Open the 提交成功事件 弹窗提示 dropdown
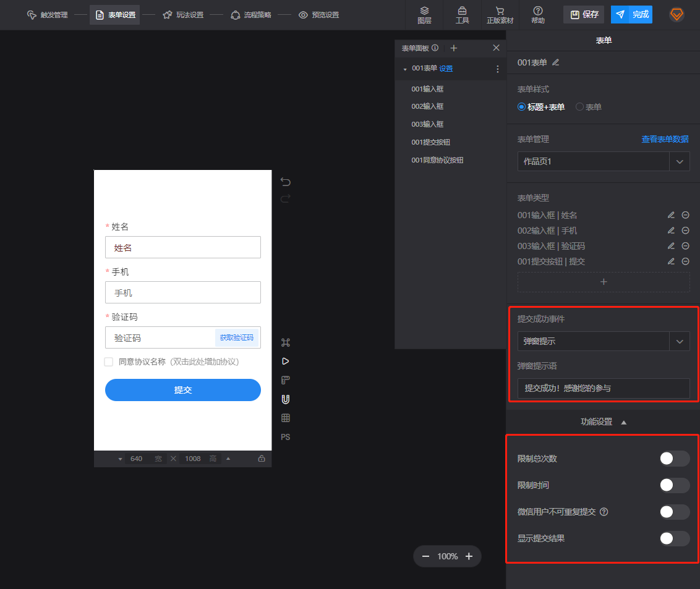This screenshot has height=589, width=700. (603, 341)
